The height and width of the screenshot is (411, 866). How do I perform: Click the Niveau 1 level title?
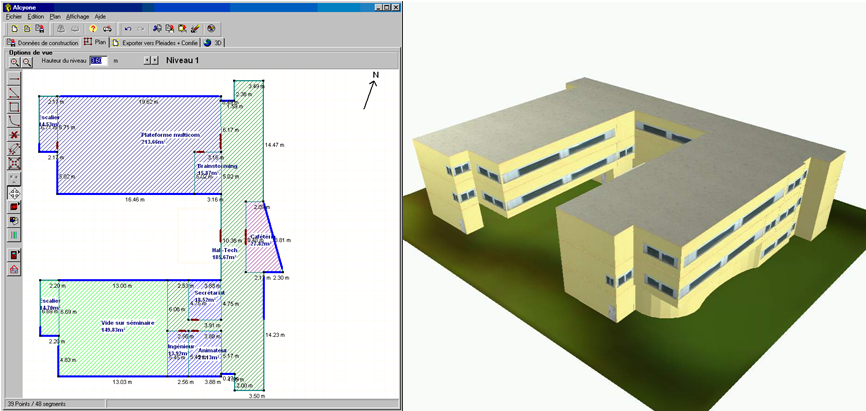coord(182,60)
